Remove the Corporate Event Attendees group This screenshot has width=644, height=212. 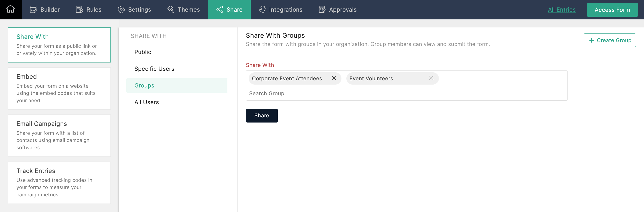(x=334, y=78)
